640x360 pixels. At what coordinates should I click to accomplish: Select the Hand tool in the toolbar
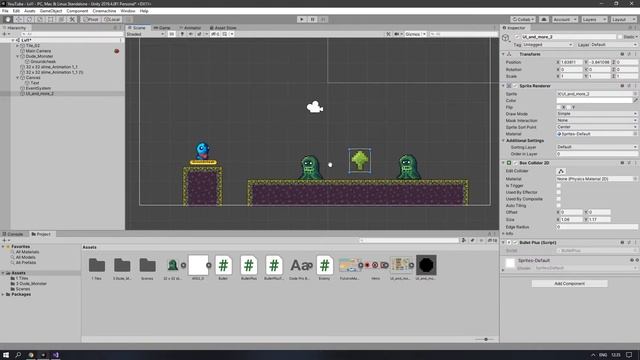[x=8, y=19]
